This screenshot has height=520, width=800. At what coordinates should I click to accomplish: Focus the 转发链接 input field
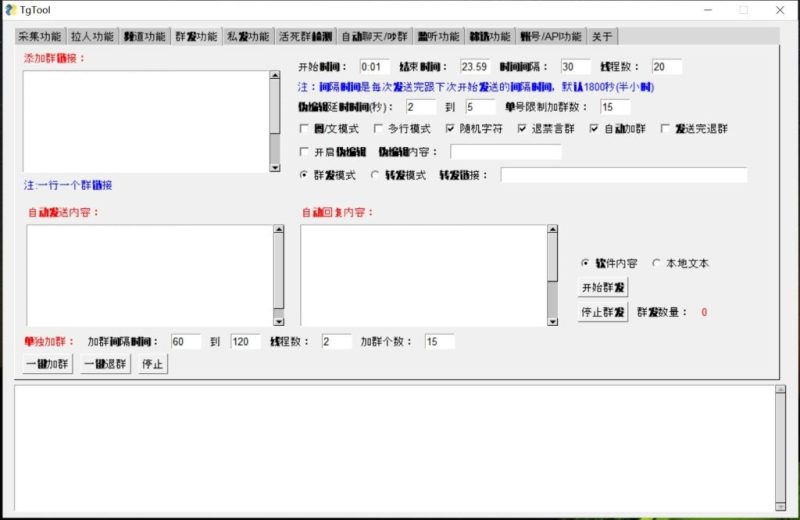[624, 175]
